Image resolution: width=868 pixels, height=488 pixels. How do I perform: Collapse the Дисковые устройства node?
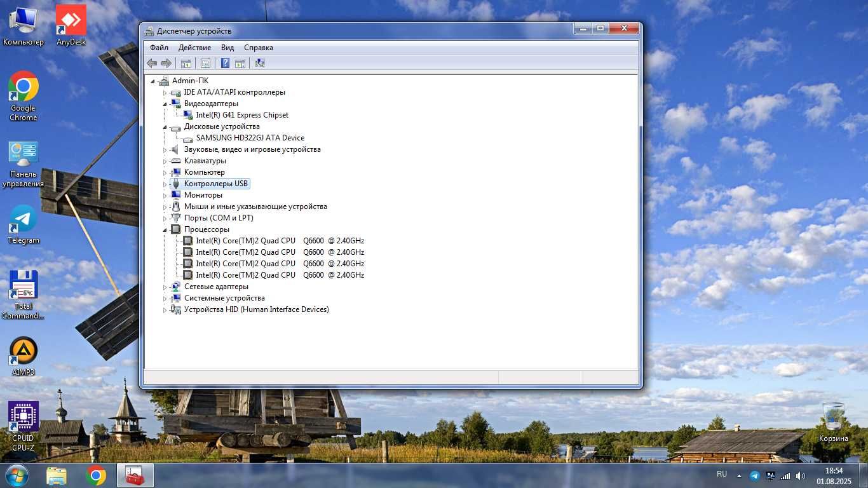[x=165, y=127]
